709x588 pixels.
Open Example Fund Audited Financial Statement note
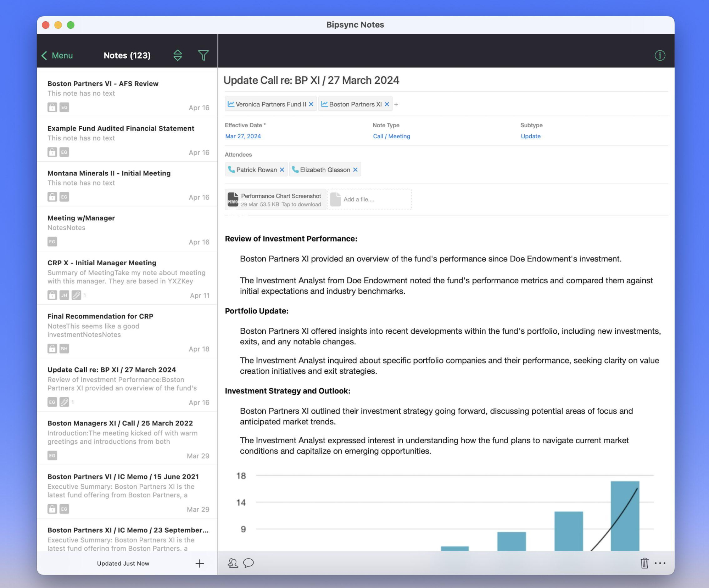coord(127,139)
